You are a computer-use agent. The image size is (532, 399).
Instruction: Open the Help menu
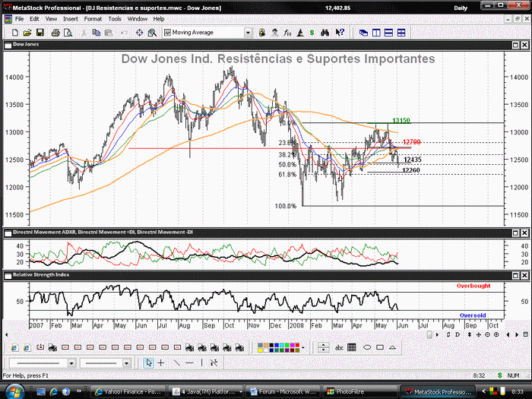(159, 19)
